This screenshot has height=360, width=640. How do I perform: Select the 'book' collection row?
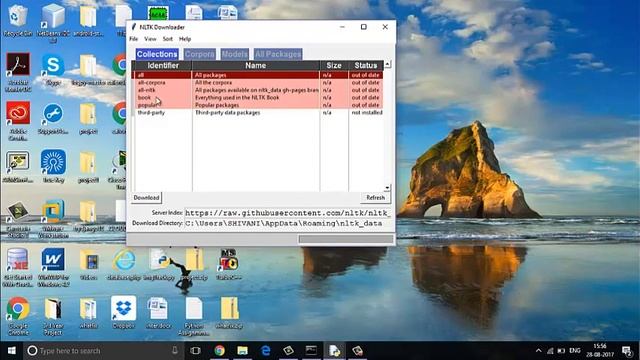259,98
